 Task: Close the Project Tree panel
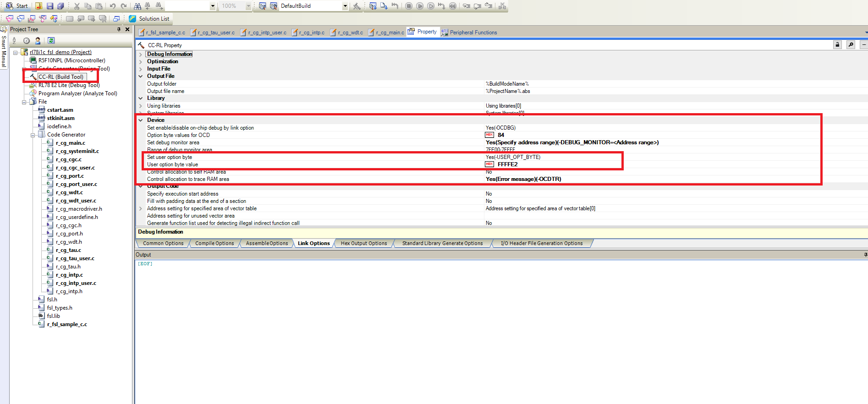[127, 29]
